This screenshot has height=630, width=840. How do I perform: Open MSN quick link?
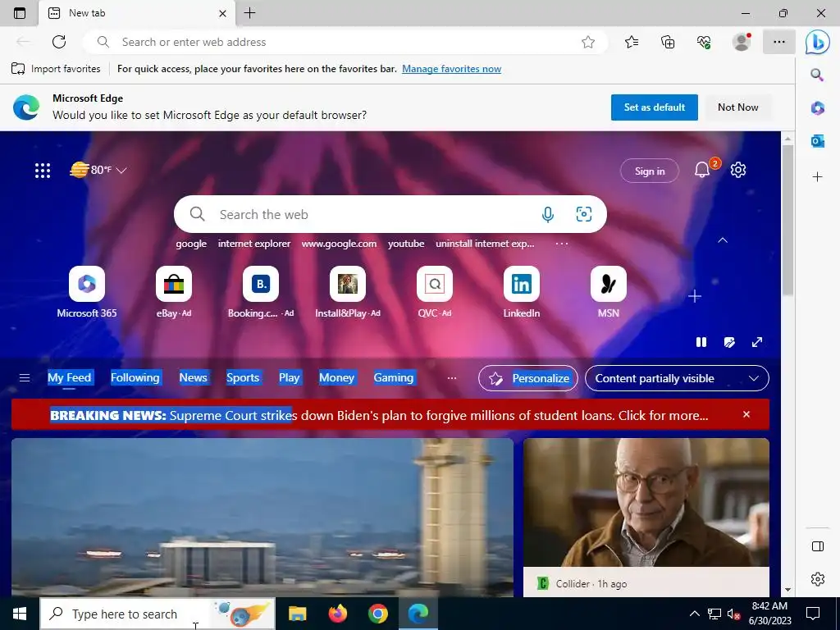click(x=609, y=292)
